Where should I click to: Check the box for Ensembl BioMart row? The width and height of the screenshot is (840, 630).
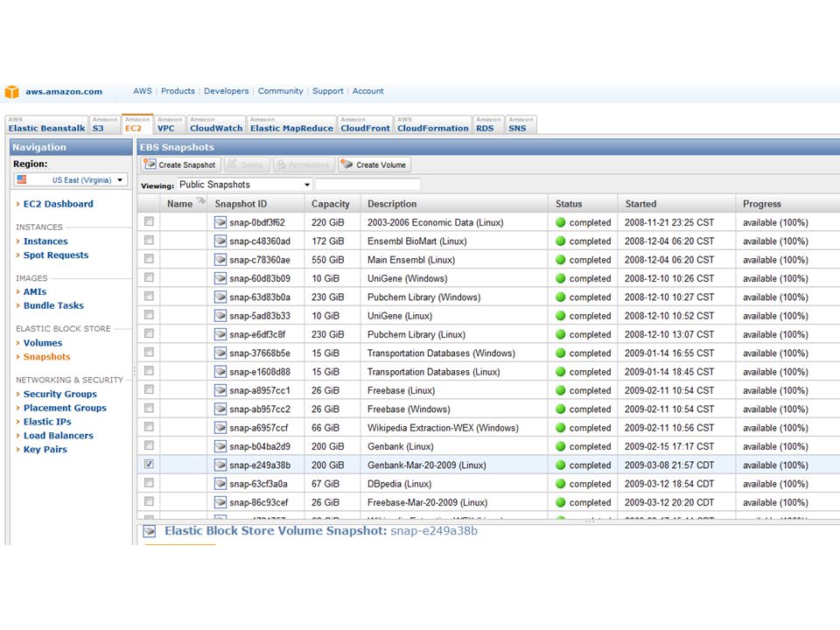point(149,240)
